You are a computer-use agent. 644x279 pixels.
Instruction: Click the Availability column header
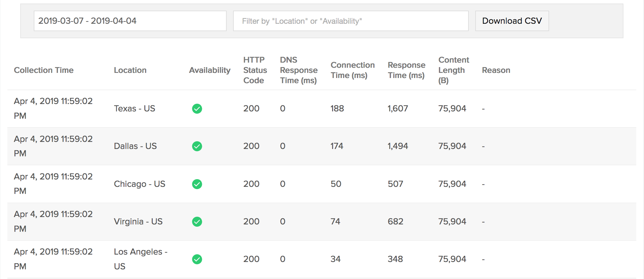pos(210,70)
